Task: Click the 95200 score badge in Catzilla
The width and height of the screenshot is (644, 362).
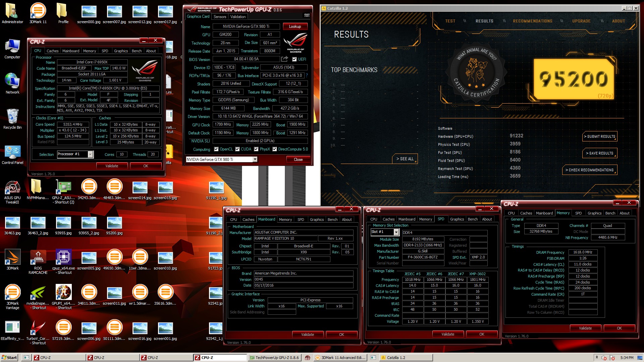Action: (x=574, y=79)
